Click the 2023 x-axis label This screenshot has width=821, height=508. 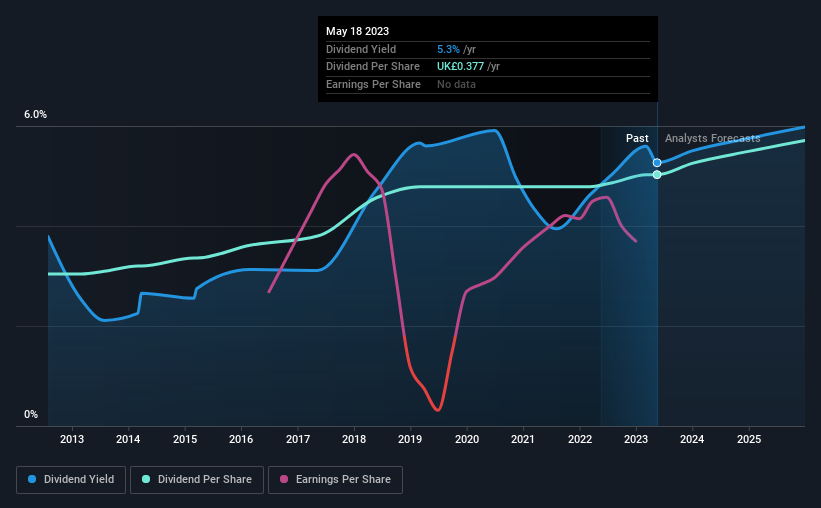(636, 439)
